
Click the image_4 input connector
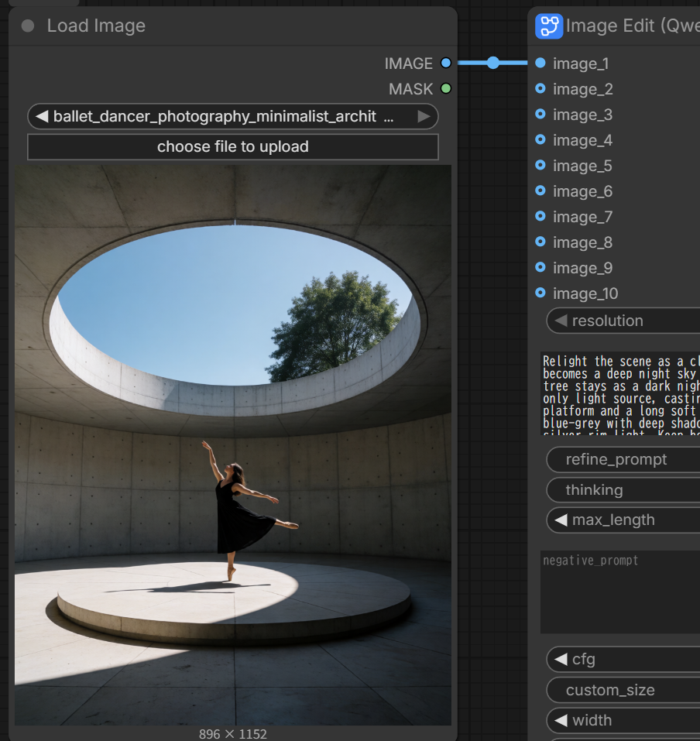click(540, 139)
